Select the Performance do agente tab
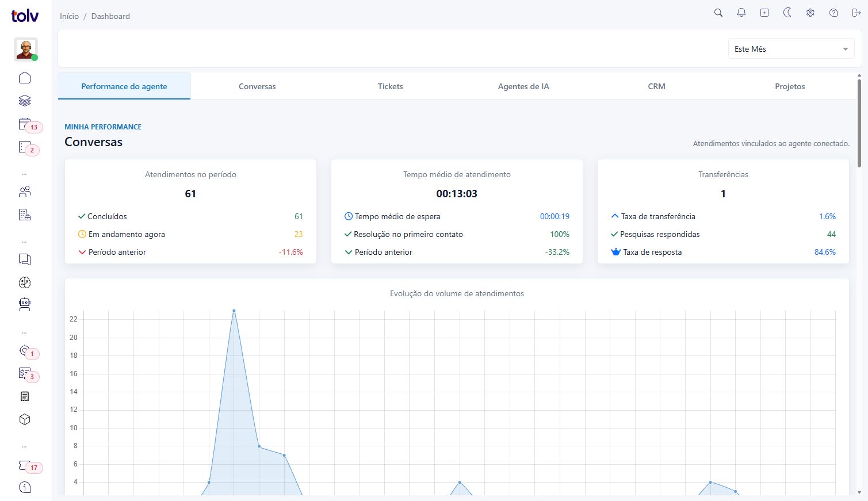The image size is (868, 501). tap(124, 86)
